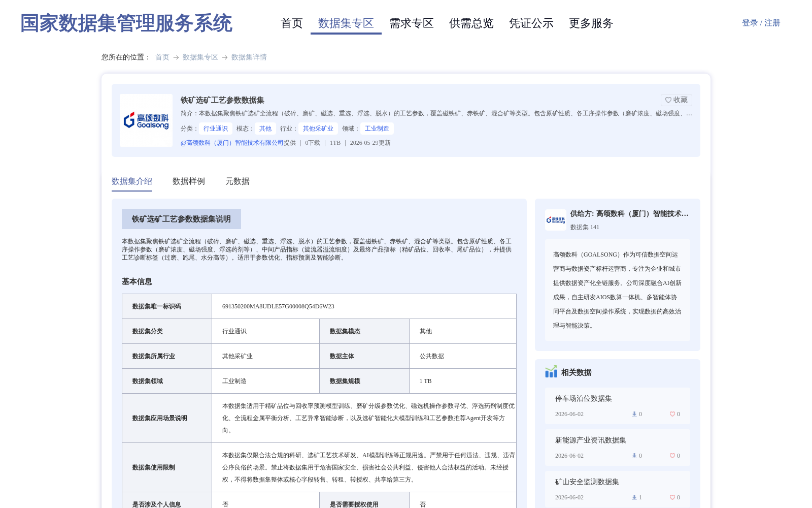
Task: Click the Goalsong logo thumbnail in header card
Action: pos(146,120)
